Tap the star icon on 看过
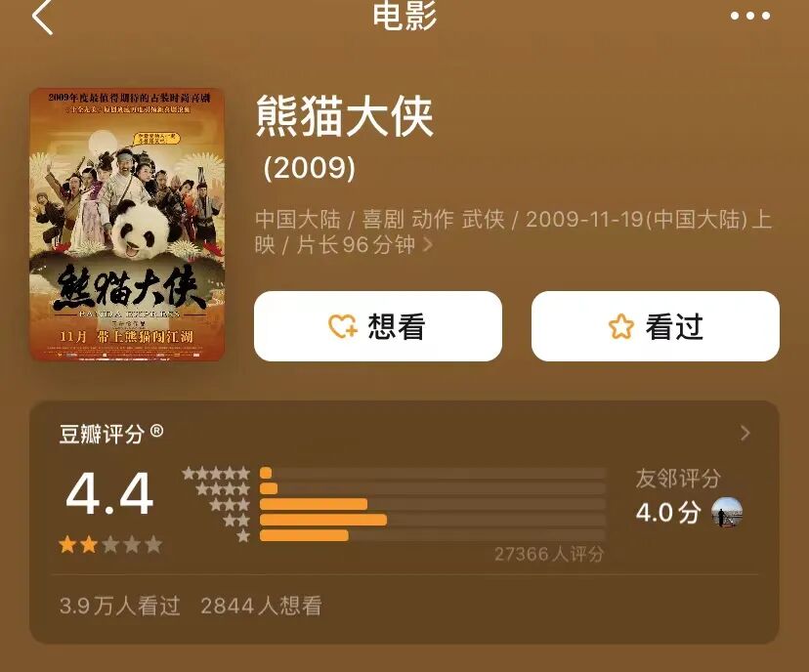This screenshot has width=809, height=672. tap(620, 326)
